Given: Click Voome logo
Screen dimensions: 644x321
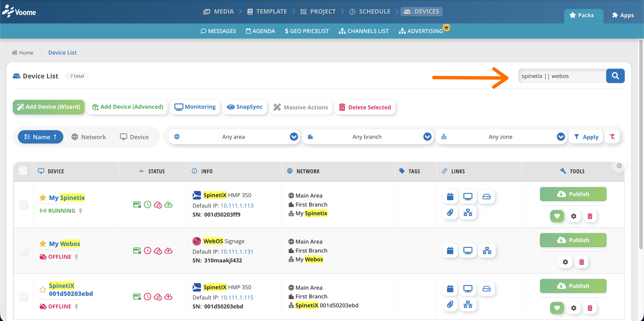Looking at the screenshot, I should [x=19, y=12].
